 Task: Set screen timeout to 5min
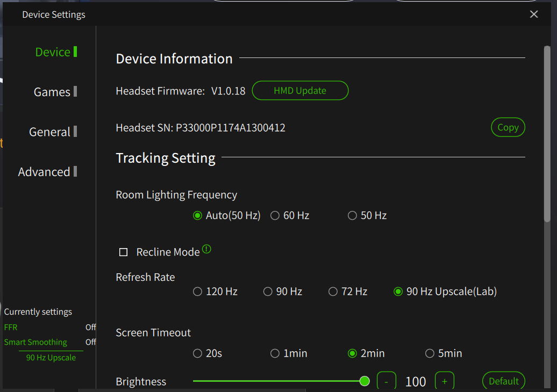430,353
